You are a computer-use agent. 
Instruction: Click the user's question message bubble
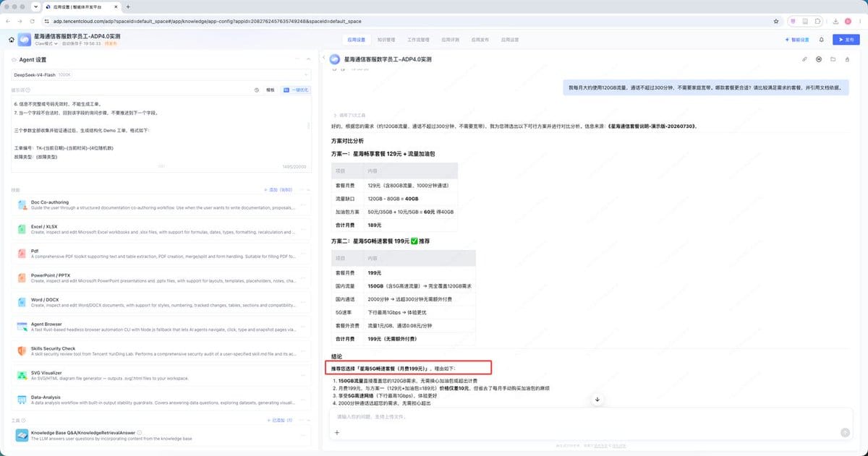(706, 87)
